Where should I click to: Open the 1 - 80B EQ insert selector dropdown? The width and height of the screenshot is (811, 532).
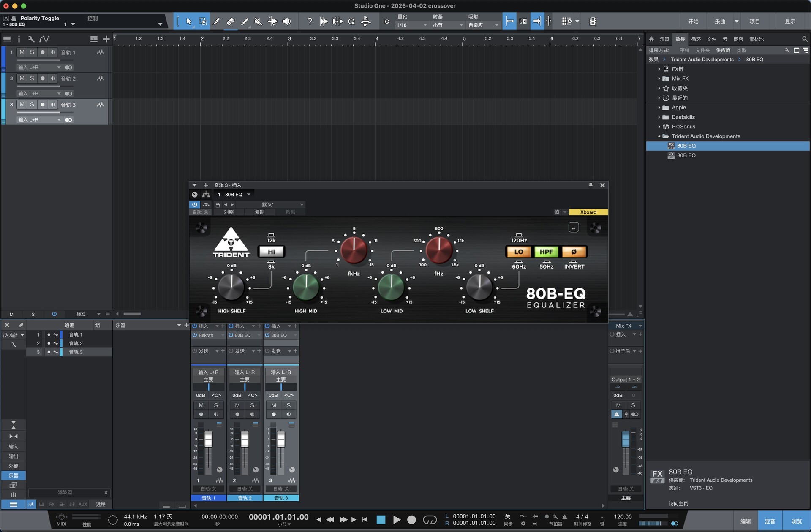click(x=234, y=194)
